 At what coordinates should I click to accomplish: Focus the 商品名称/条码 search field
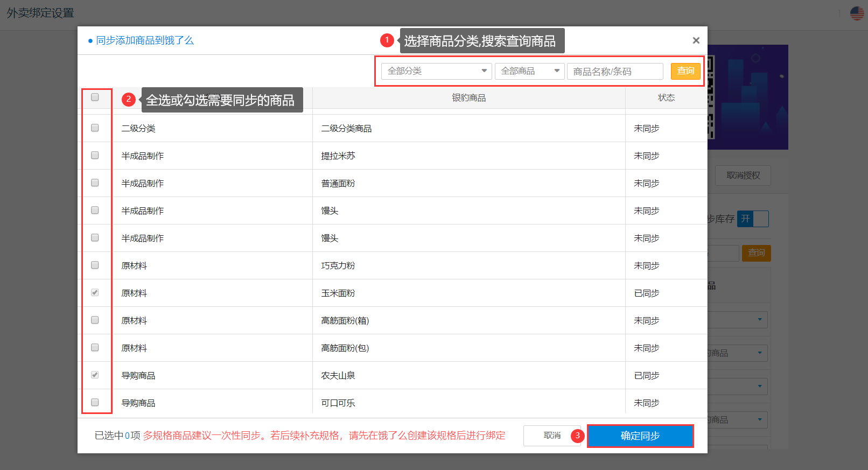click(615, 71)
